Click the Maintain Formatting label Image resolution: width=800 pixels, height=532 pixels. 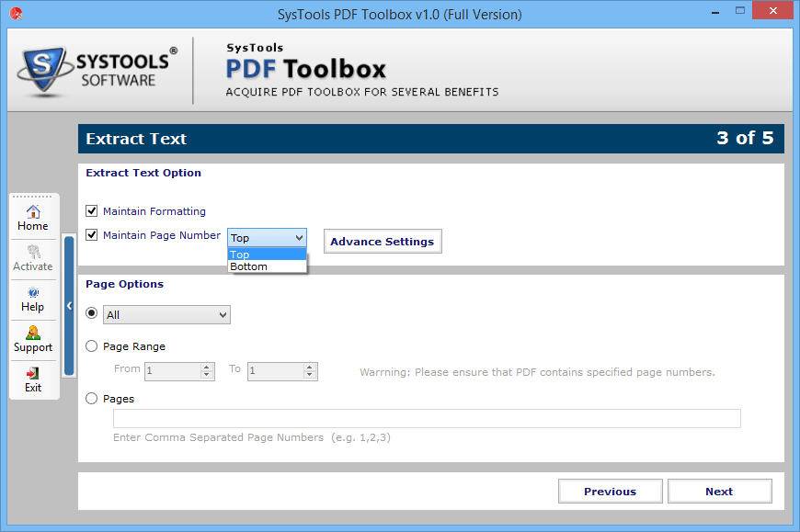154,211
